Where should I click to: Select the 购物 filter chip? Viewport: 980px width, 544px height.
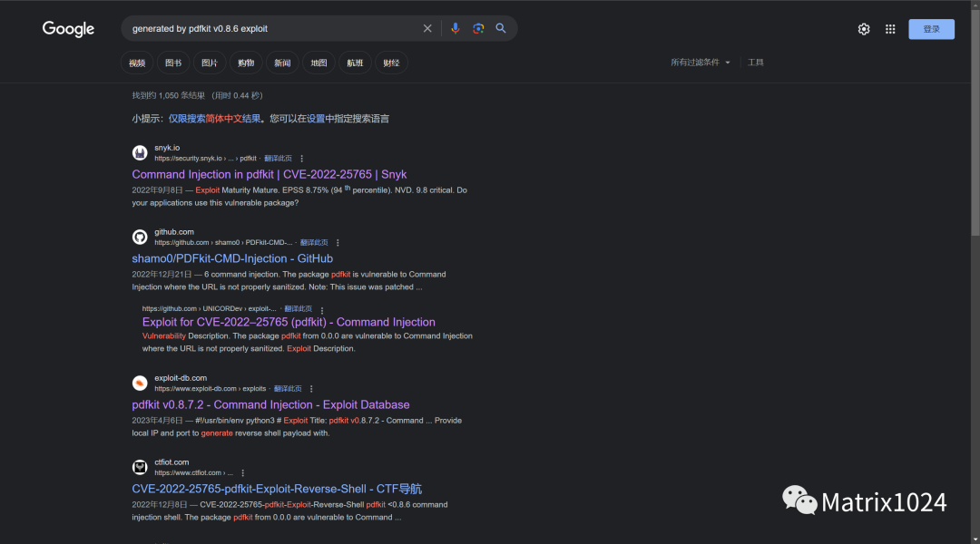246,63
